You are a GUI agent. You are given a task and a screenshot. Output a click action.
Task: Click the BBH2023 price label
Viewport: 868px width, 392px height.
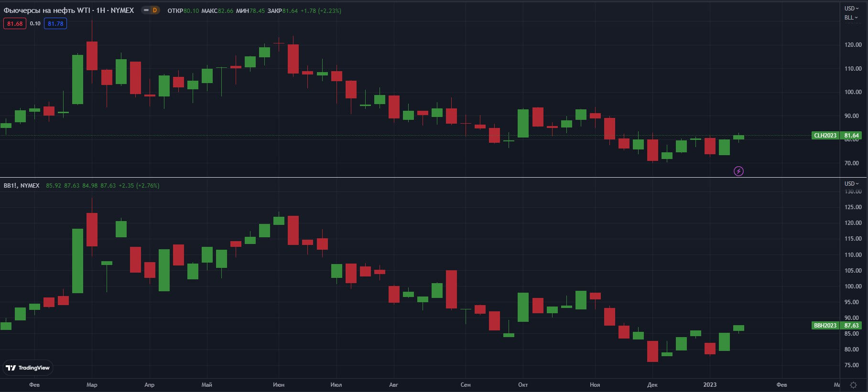(825, 326)
